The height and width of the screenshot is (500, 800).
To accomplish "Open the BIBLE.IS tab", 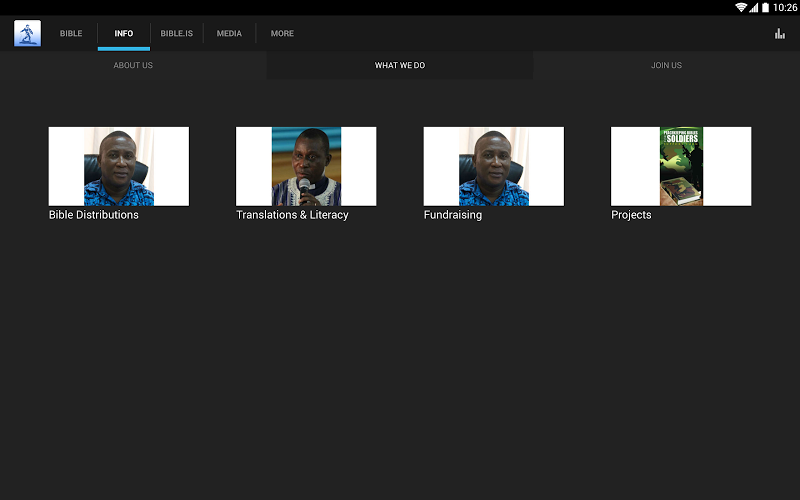I will [177, 33].
